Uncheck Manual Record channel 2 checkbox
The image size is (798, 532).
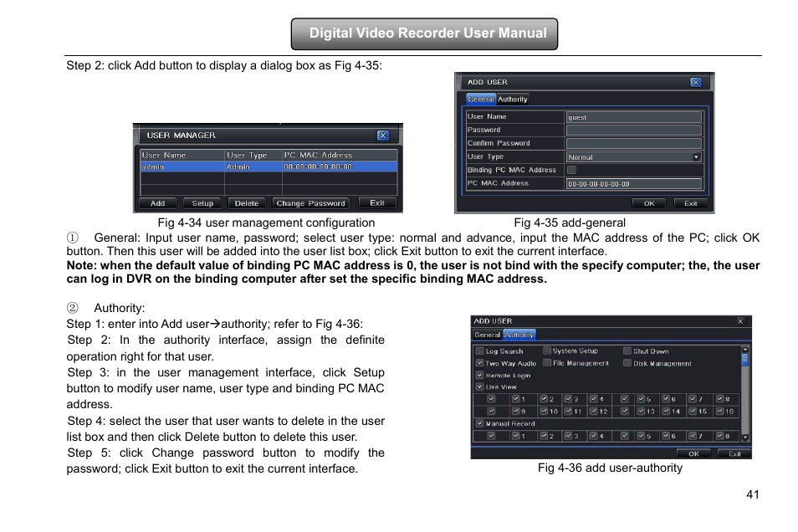544,437
